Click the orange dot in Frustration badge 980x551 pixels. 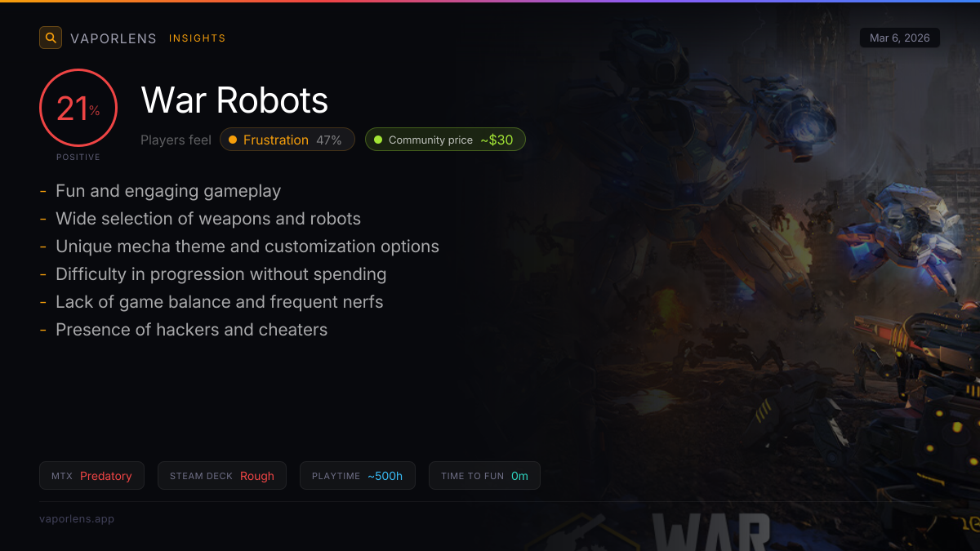233,140
